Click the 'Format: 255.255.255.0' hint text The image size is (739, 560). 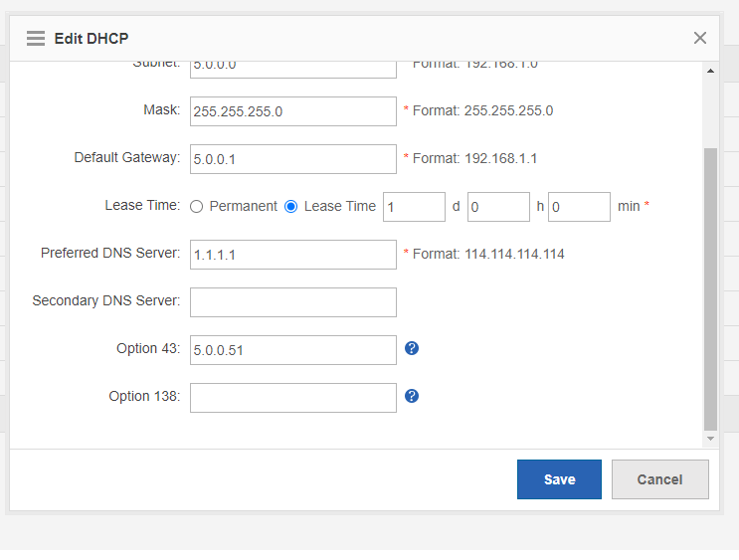pyautogui.click(x=482, y=110)
